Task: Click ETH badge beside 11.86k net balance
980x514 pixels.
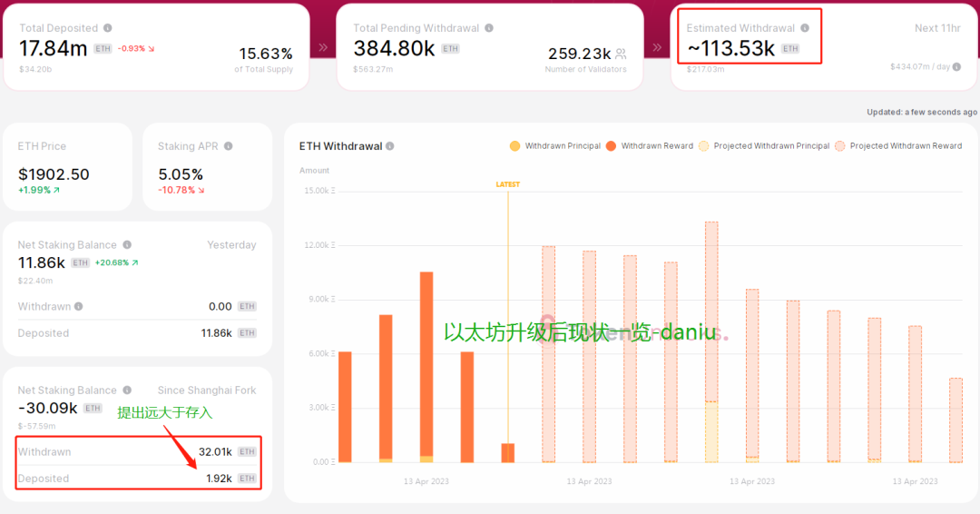Action: [80, 263]
